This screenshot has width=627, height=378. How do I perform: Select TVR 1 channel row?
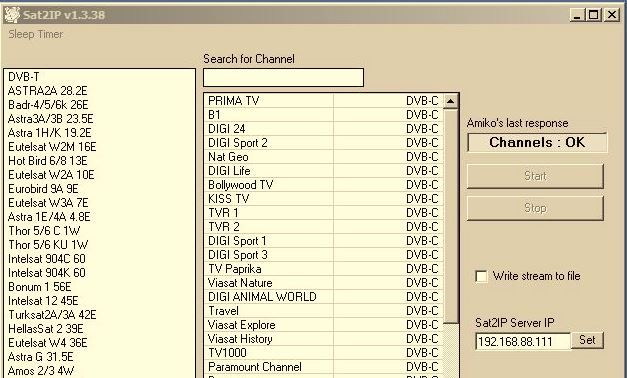pos(324,212)
